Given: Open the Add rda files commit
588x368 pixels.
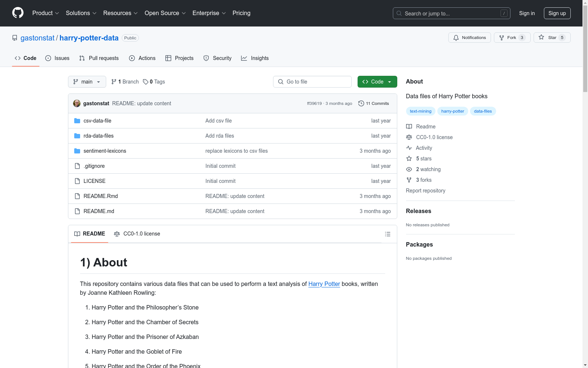Looking at the screenshot, I should pos(220,136).
